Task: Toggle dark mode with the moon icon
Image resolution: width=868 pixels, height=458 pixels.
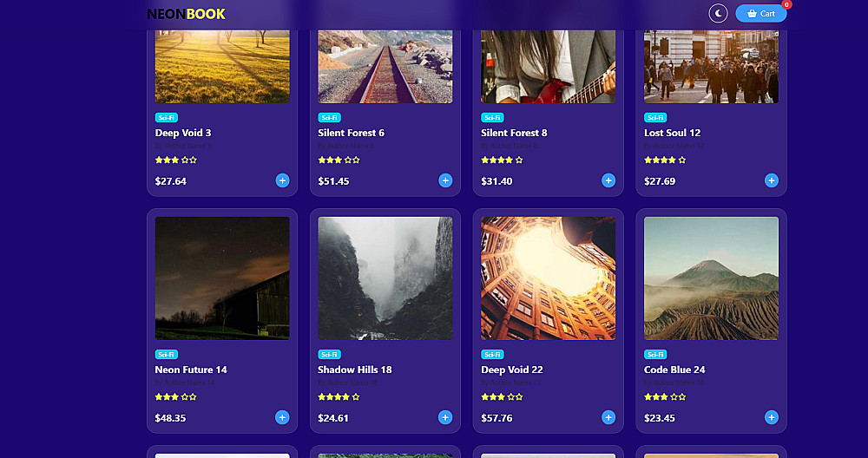Action: pos(718,13)
